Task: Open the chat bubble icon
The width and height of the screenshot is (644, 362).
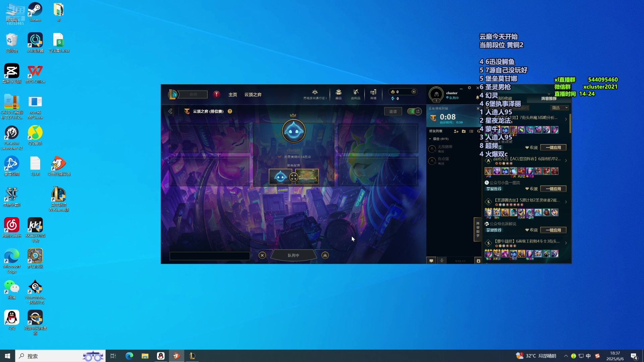Action: pos(431,260)
